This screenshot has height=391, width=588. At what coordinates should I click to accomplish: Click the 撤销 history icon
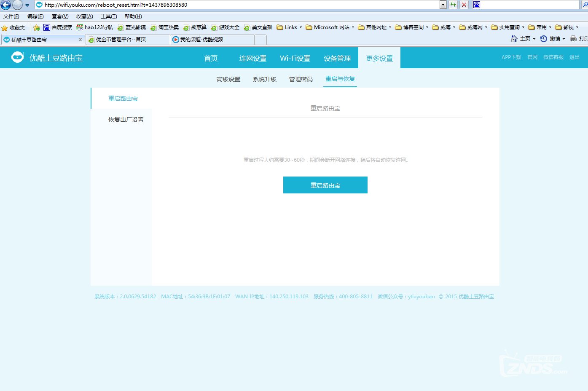pos(544,39)
